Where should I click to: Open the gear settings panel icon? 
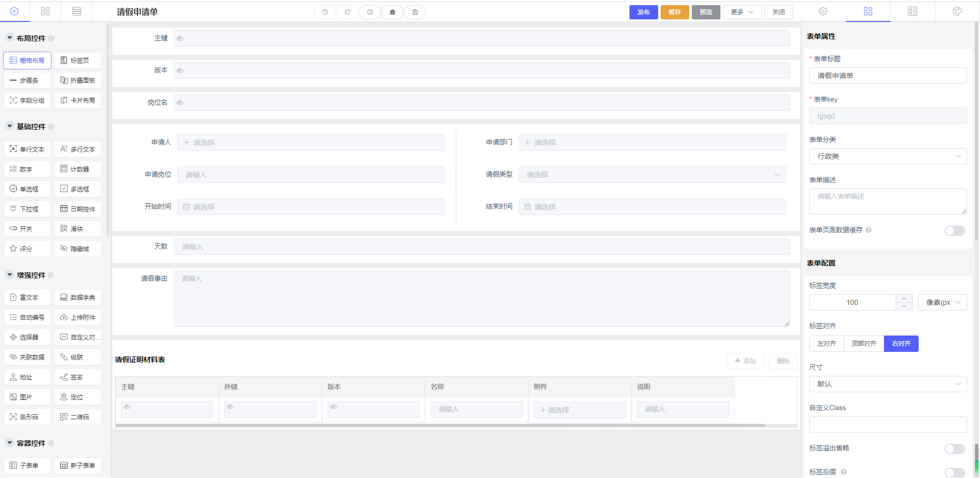[823, 11]
